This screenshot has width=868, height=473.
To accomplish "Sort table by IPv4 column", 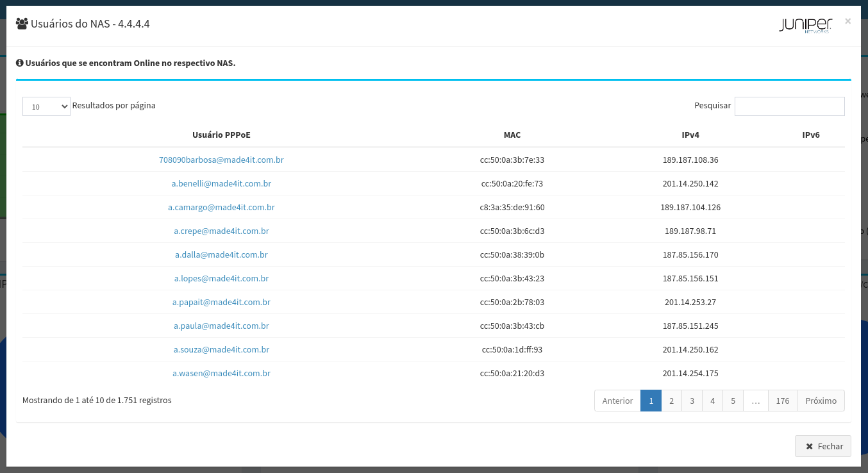I will point(690,135).
